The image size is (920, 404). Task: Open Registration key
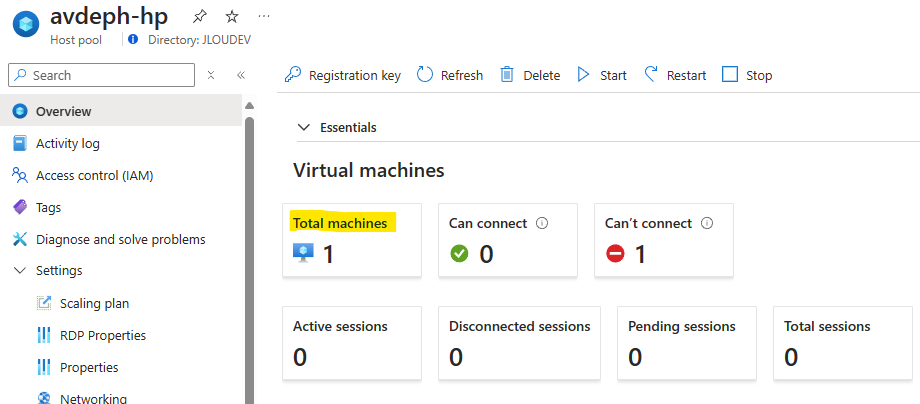click(343, 75)
